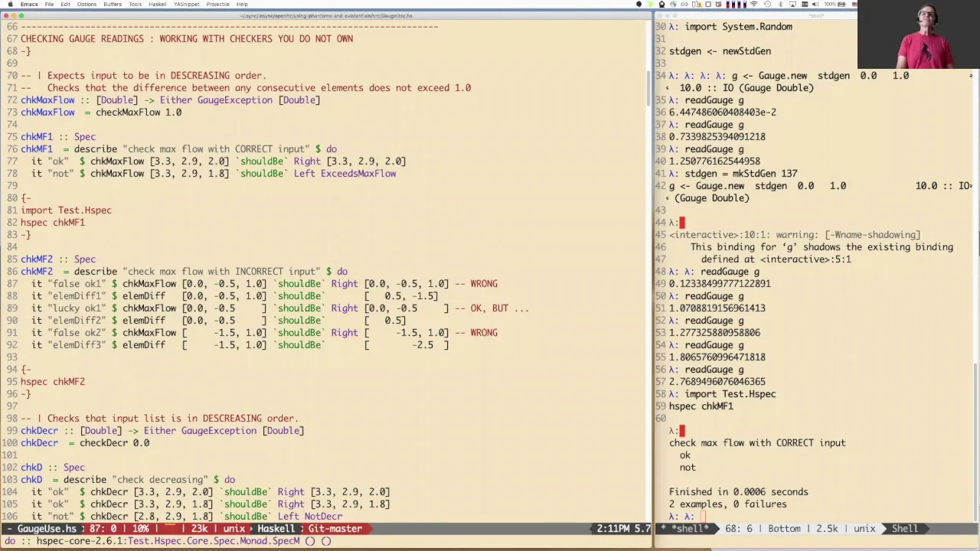Image resolution: width=980 pixels, height=551 pixels.
Task: Open the File menu
Action: coord(49,4)
